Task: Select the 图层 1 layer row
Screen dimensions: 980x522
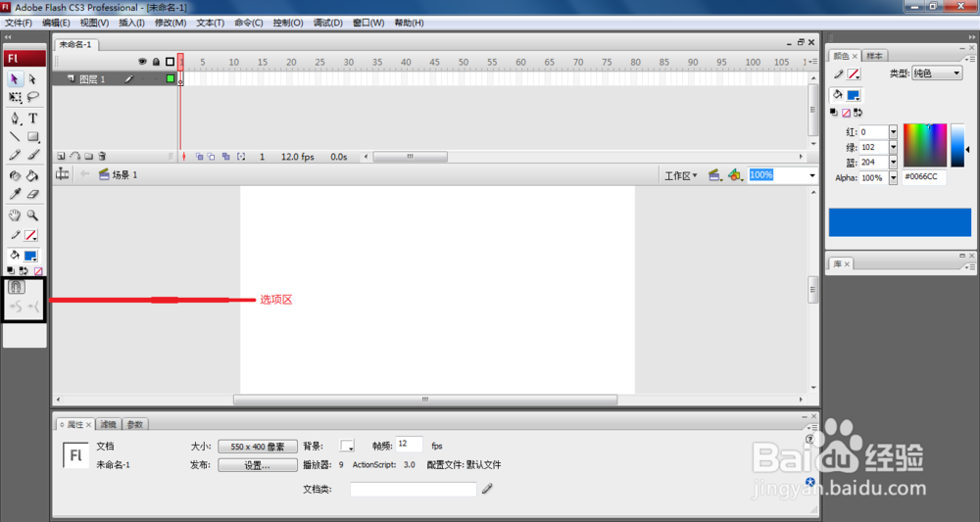Action: click(x=116, y=78)
